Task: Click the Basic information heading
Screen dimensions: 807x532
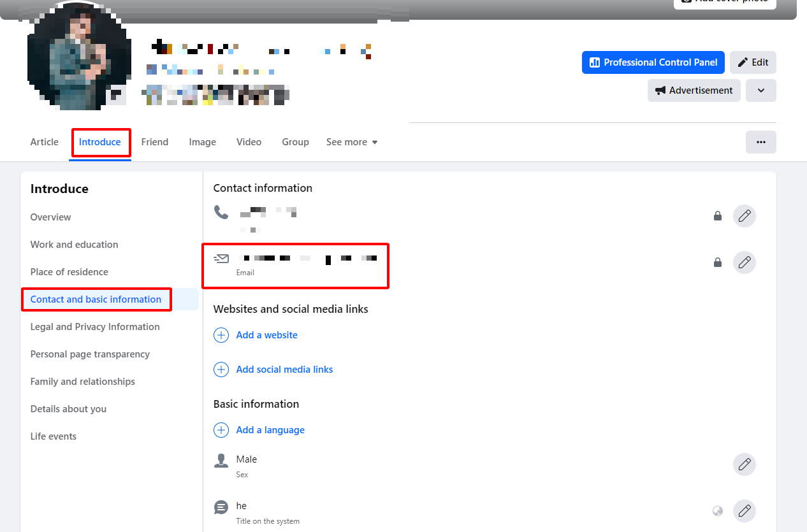Action: click(256, 404)
